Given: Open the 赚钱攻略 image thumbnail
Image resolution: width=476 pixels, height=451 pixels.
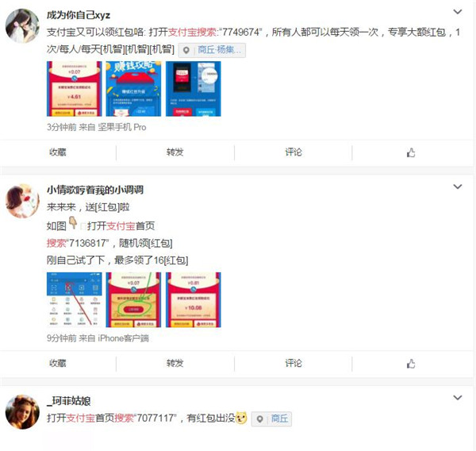Looking at the screenshot, I should coord(133,89).
